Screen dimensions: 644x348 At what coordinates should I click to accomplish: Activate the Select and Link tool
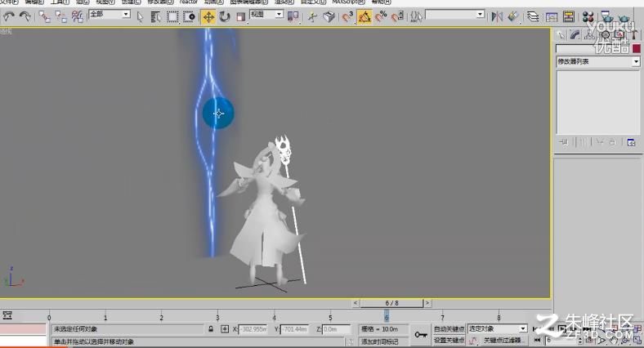point(44,17)
